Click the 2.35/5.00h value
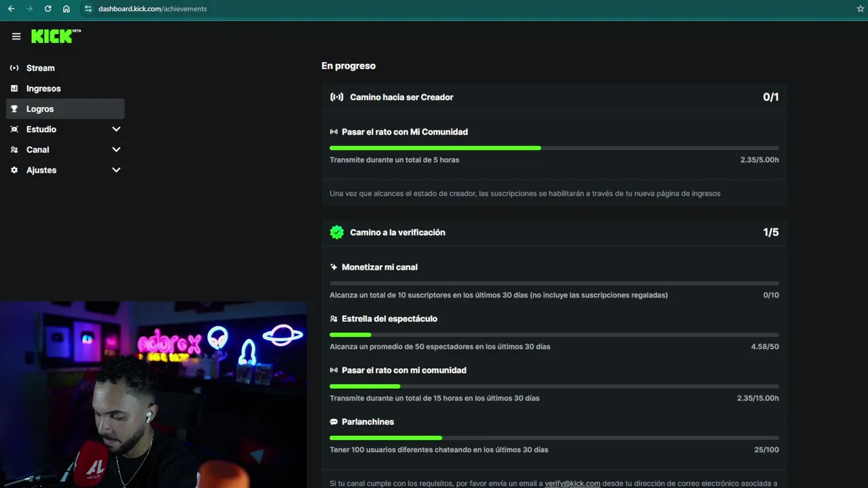The image size is (868, 488). pos(759,160)
